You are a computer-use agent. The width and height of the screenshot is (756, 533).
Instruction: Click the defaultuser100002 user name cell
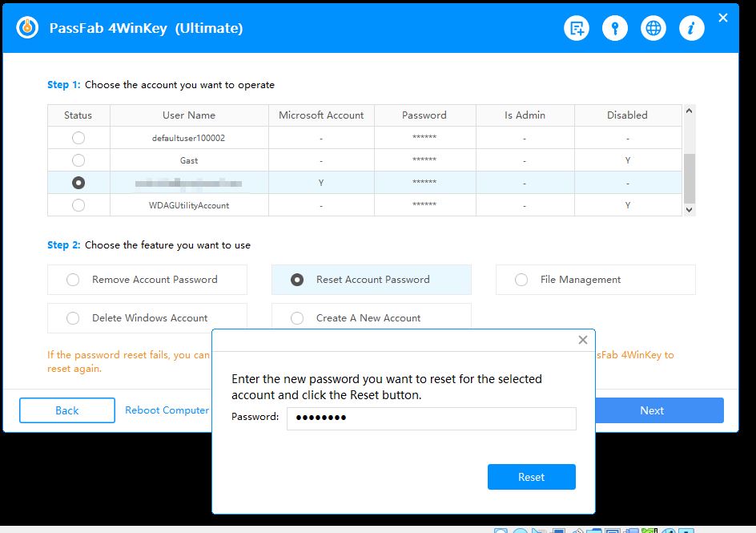coord(188,138)
